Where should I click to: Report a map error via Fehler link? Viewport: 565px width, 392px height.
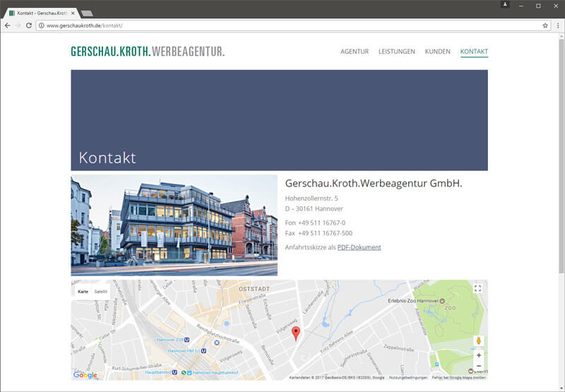tap(458, 378)
